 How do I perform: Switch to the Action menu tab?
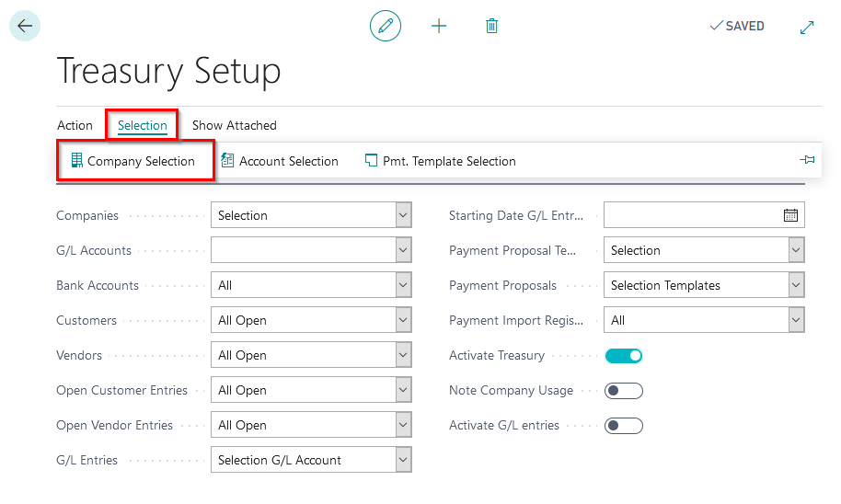click(x=75, y=125)
